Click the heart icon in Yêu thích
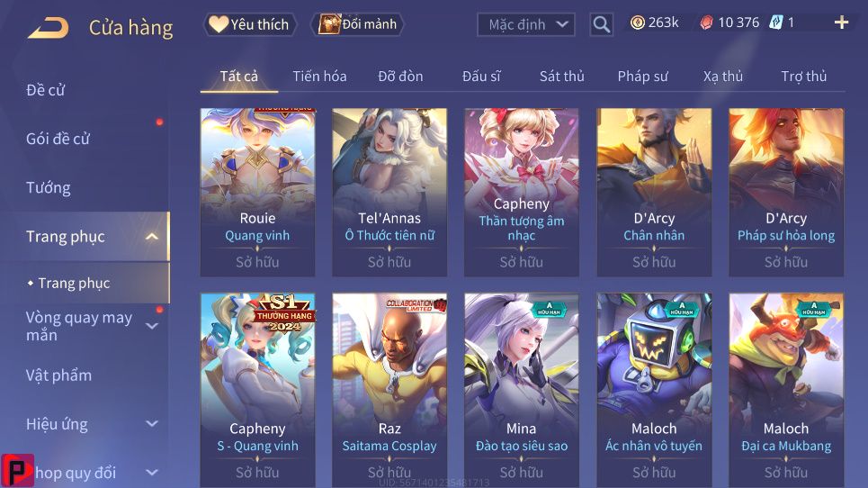 tap(218, 24)
